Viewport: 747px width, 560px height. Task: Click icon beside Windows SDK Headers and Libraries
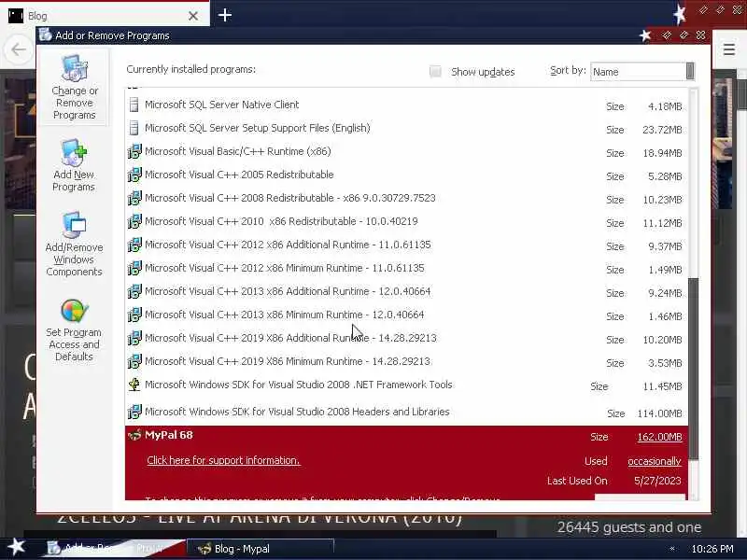click(134, 412)
